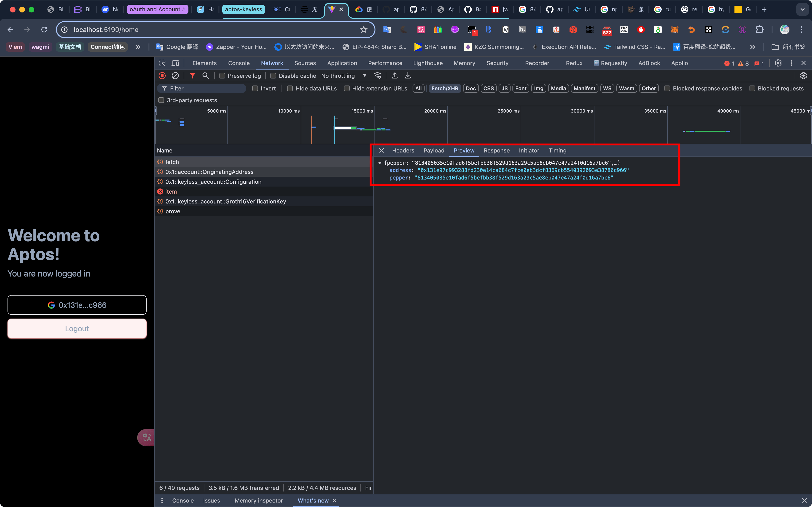Enable 3rd-party requests checkbox

click(161, 100)
